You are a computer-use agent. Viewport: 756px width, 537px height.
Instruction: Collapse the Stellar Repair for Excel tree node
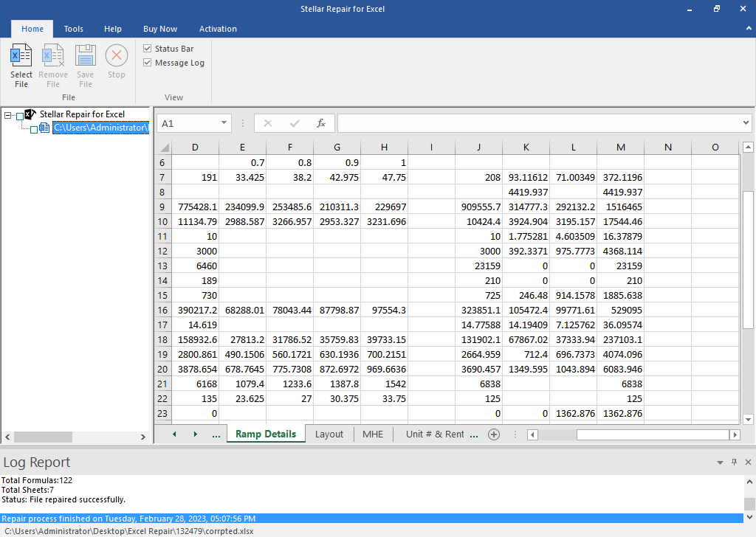pos(7,116)
